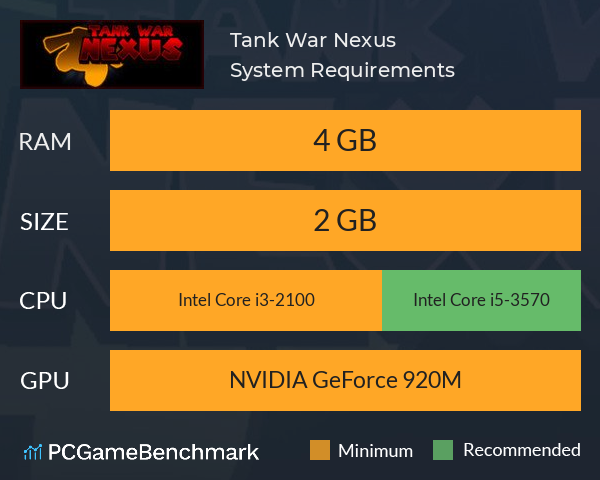
Task: Click the SIZE row label
Action: tap(44, 222)
